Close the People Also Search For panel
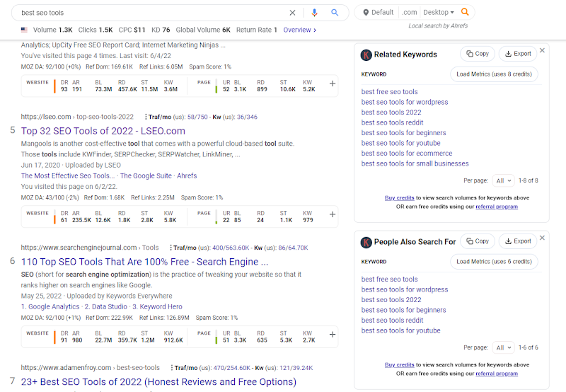Screen dimensions: 566x392 [542, 238]
